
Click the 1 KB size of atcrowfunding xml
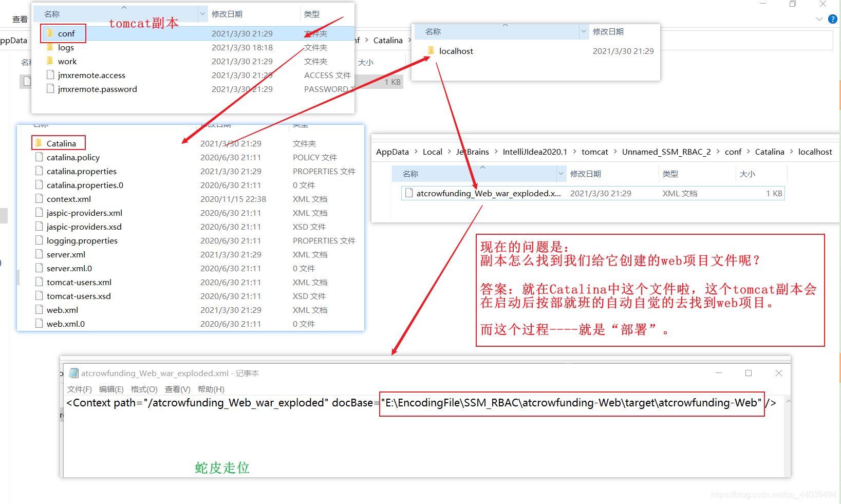(774, 193)
